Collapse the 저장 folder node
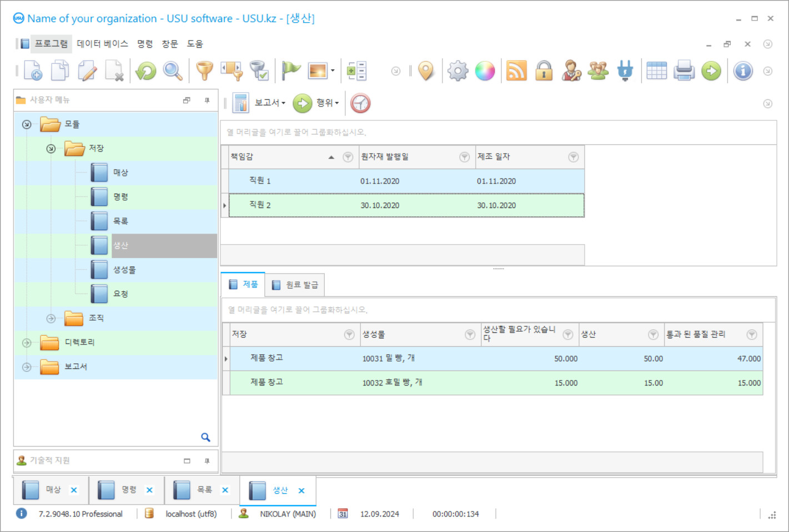This screenshot has width=789, height=532. 51,149
